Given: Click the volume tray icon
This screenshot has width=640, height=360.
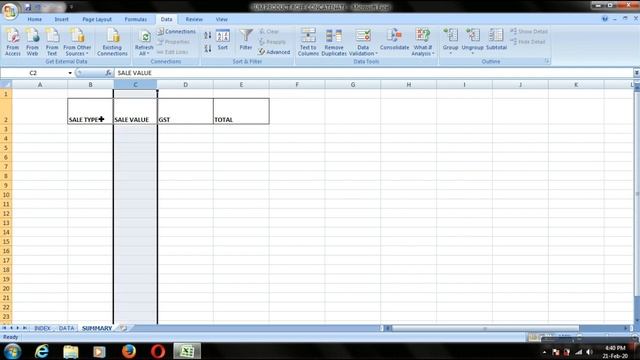Looking at the screenshot, I should (x=589, y=352).
